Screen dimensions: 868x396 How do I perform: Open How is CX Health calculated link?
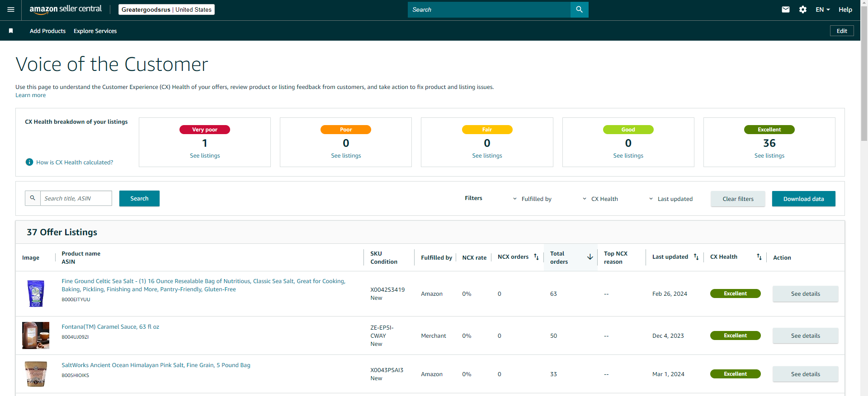point(75,162)
